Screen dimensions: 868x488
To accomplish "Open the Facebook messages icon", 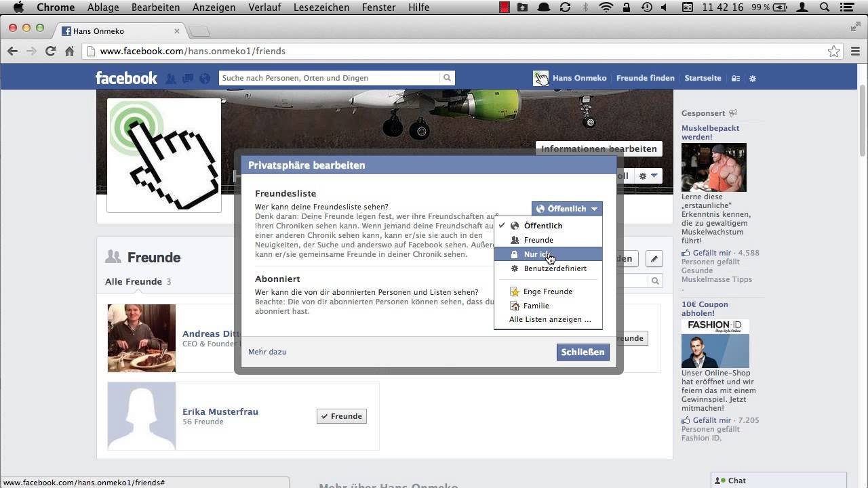I will tap(188, 79).
